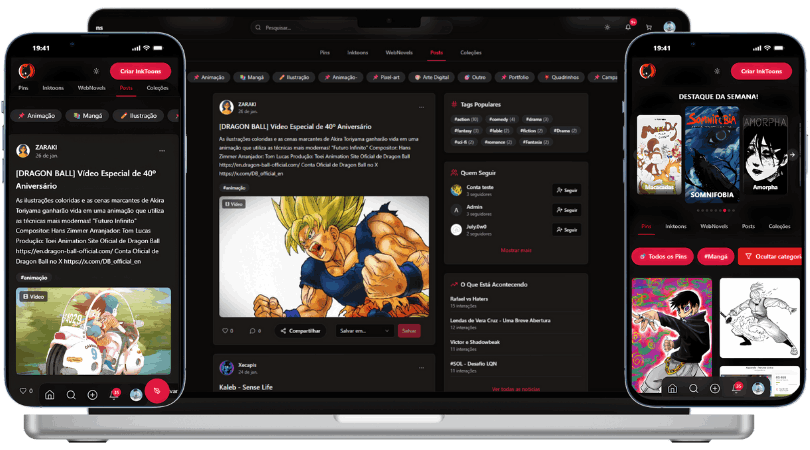Open SOMNIFOBIA featured cover
The height and width of the screenshot is (450, 810).
[712, 154]
